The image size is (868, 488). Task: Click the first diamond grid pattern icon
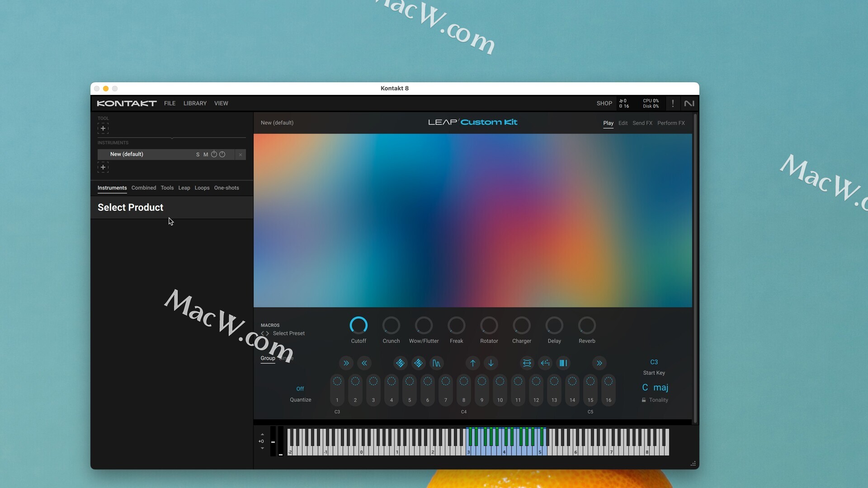(400, 363)
